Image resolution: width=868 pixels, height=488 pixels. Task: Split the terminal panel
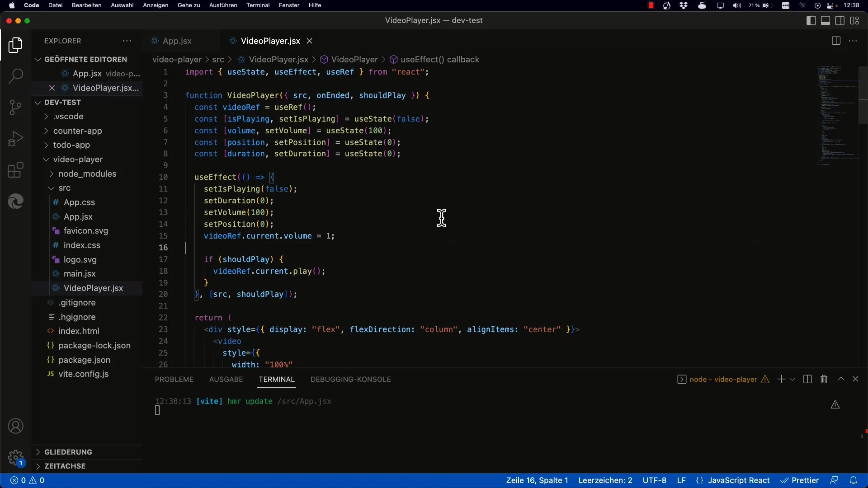(807, 379)
